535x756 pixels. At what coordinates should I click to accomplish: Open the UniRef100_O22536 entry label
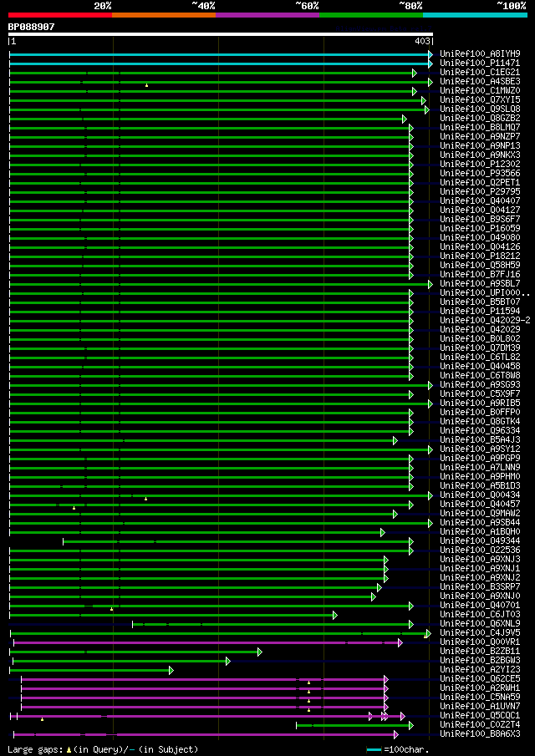coord(480,551)
